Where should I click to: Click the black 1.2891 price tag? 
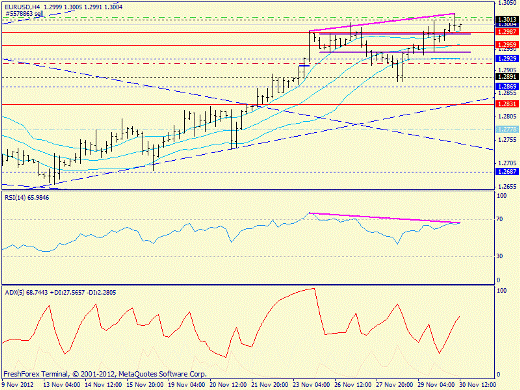[x=507, y=77]
